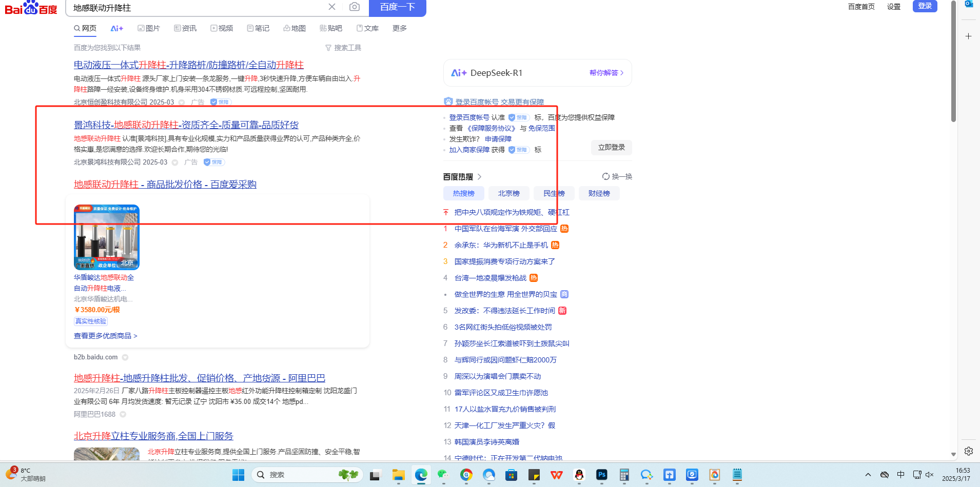The image size is (980, 487).
Task: Click the Ai+ search mode icon
Action: click(x=117, y=29)
